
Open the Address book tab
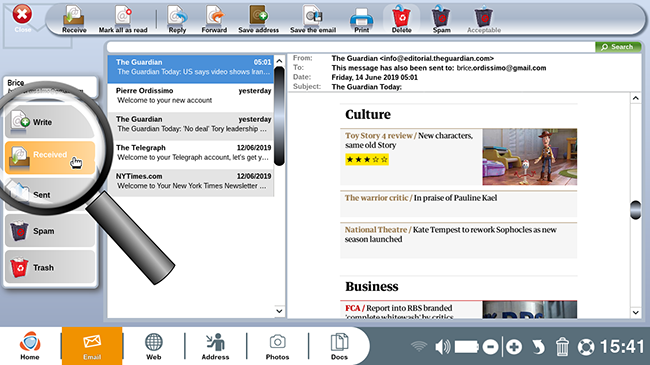(215, 346)
